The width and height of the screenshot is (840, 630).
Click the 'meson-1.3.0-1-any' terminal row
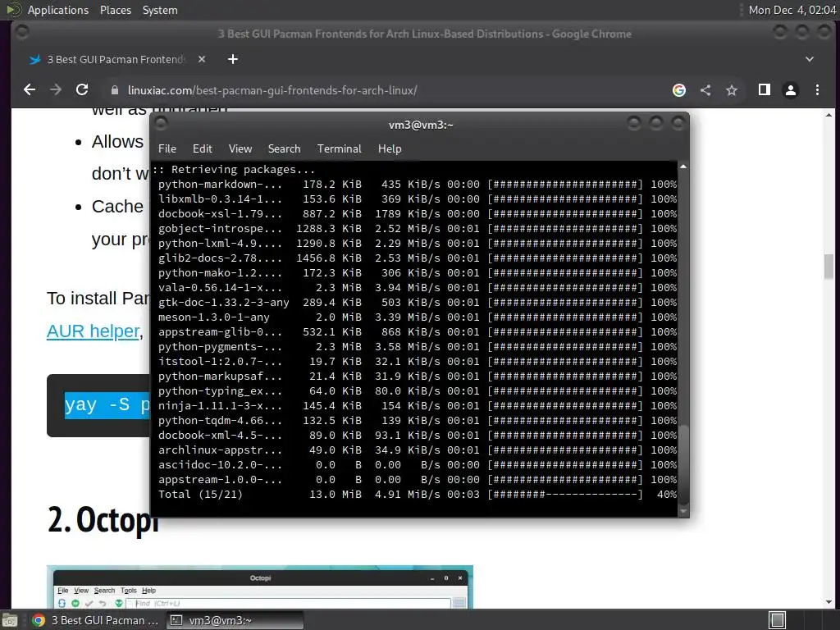point(418,317)
